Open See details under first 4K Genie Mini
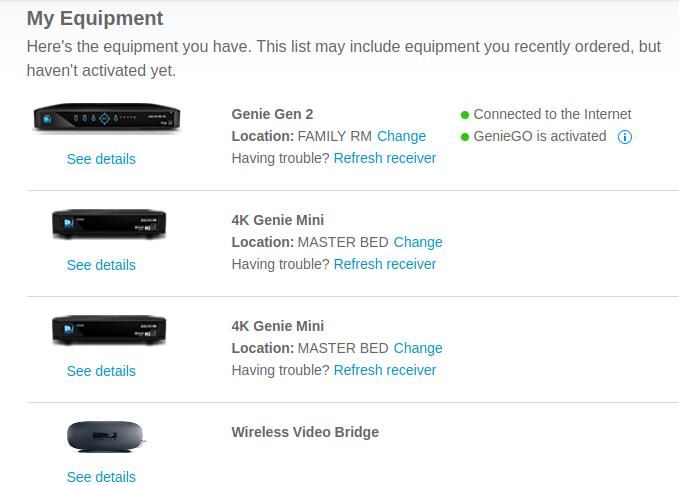The width and height of the screenshot is (679, 485). click(x=101, y=265)
